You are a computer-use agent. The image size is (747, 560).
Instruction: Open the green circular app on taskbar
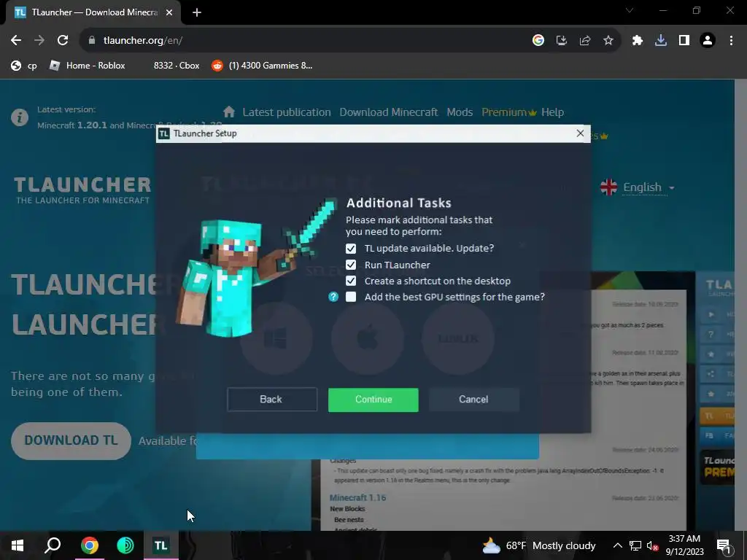click(125, 545)
